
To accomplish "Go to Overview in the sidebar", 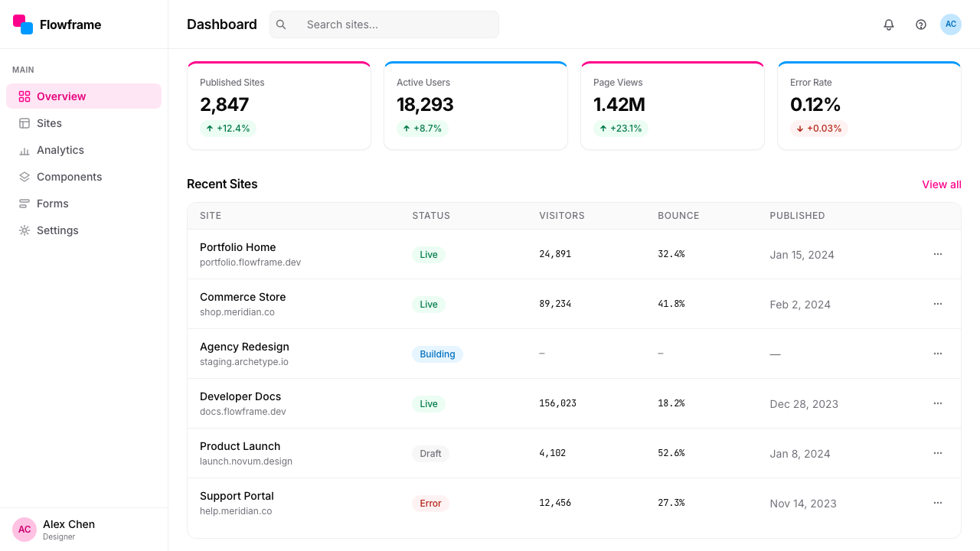I will point(84,96).
